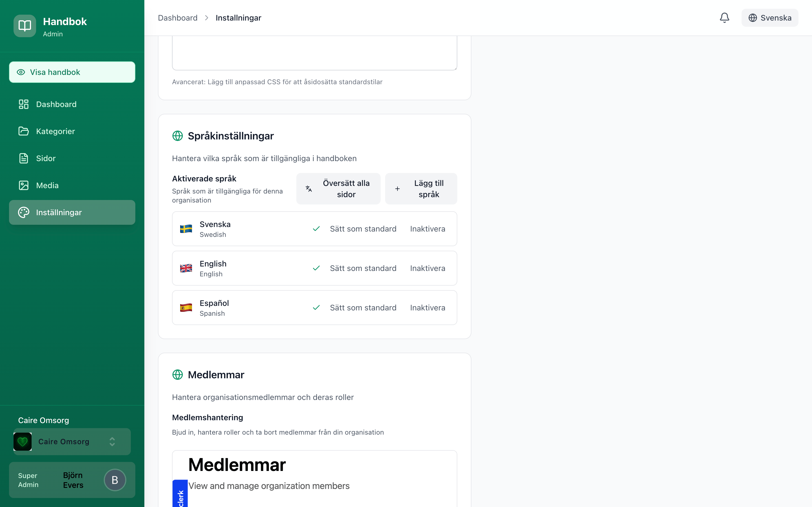Click the Översätt alla sidor button

[338, 188]
